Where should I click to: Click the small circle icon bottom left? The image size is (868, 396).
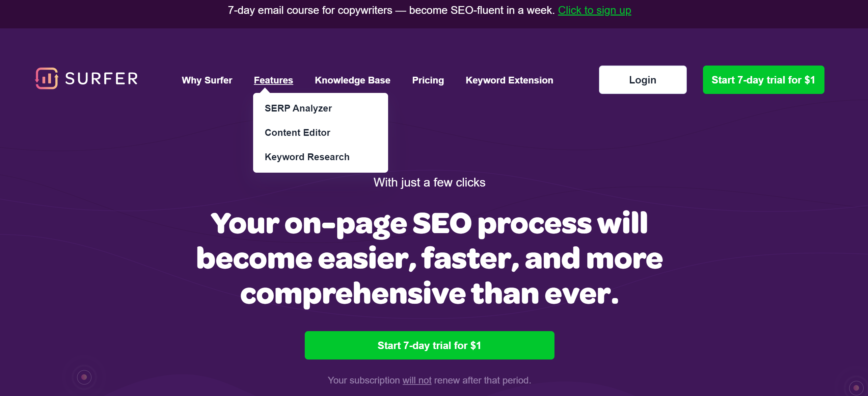[x=84, y=377]
